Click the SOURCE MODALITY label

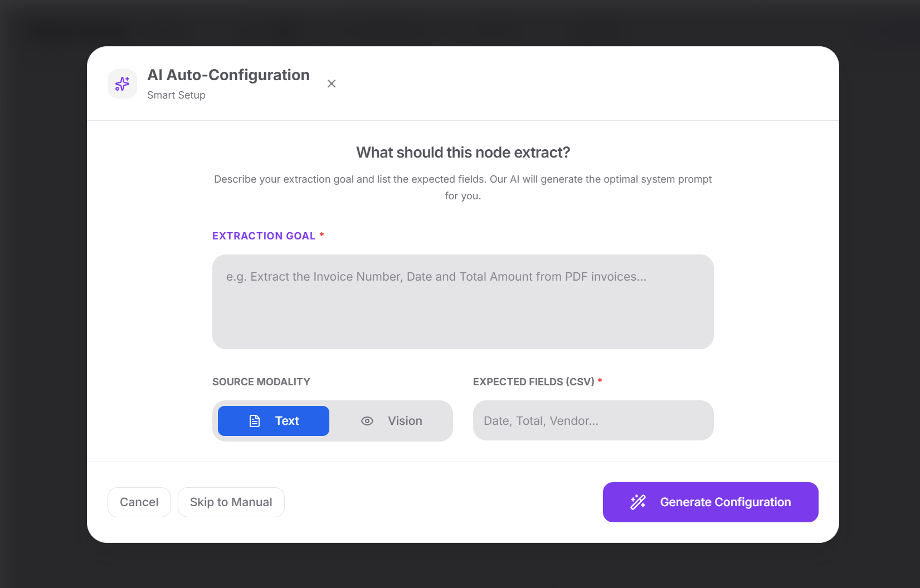click(x=261, y=382)
